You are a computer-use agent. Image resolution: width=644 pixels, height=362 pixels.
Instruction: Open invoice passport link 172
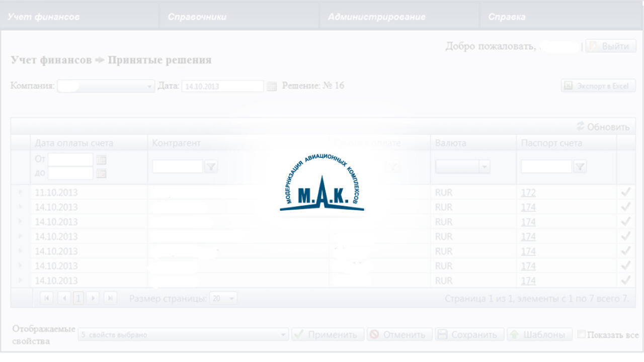pos(528,192)
